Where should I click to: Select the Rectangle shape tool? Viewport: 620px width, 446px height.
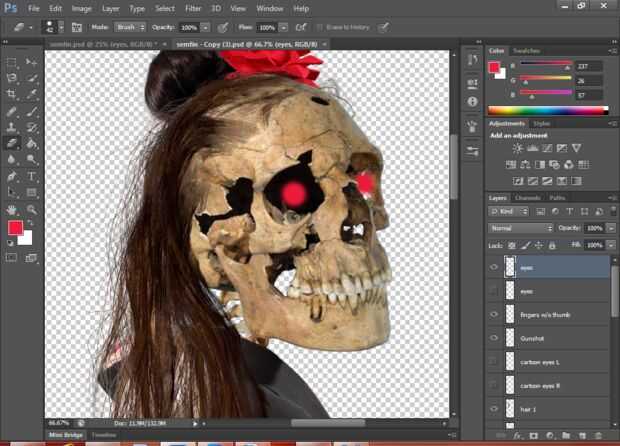[31, 193]
